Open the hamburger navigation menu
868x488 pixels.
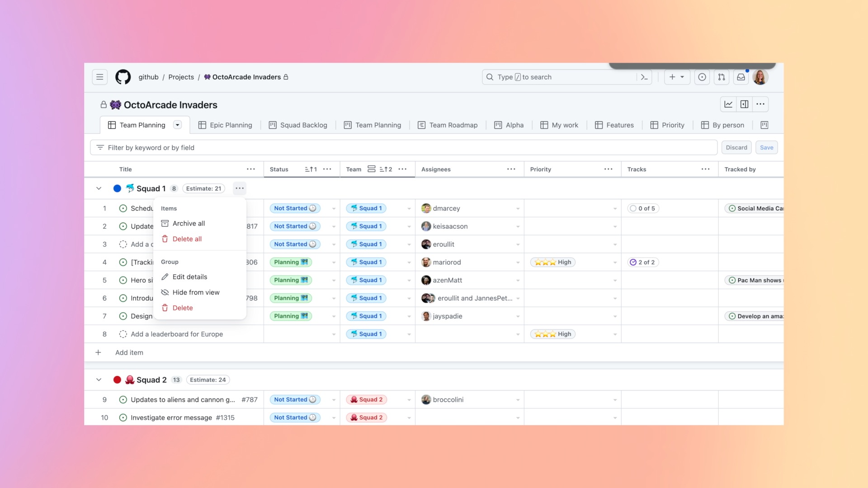(99, 77)
